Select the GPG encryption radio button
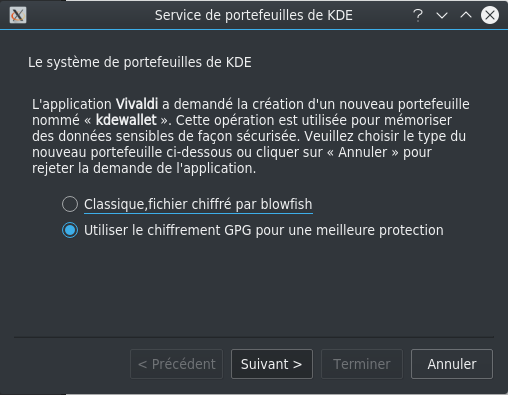508x395 pixels. click(70, 230)
